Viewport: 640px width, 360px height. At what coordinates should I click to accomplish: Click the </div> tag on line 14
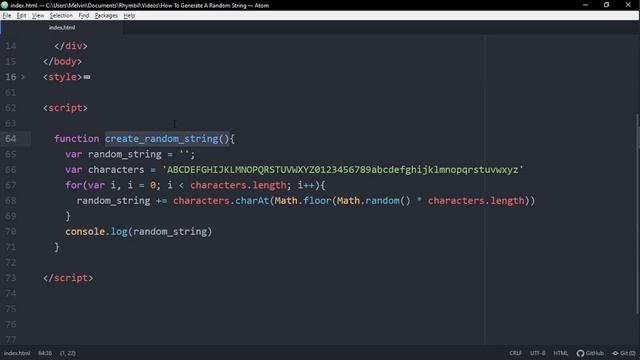pyautogui.click(x=71, y=46)
